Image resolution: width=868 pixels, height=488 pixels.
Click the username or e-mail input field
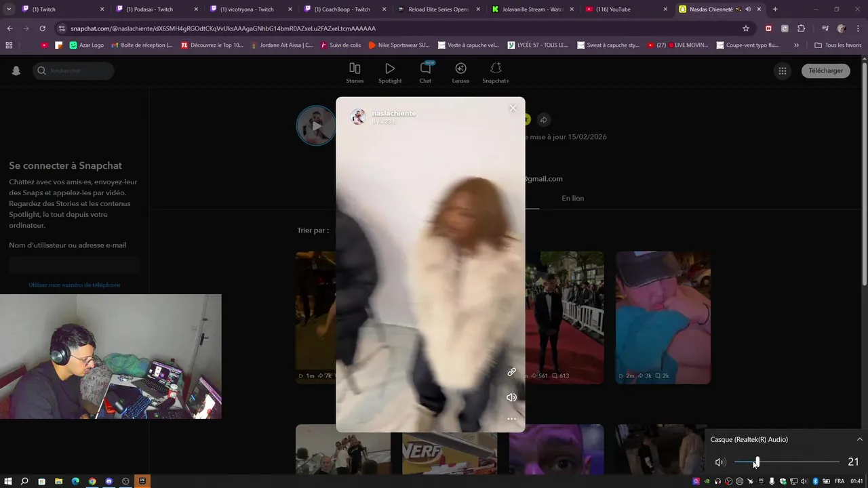point(75,264)
